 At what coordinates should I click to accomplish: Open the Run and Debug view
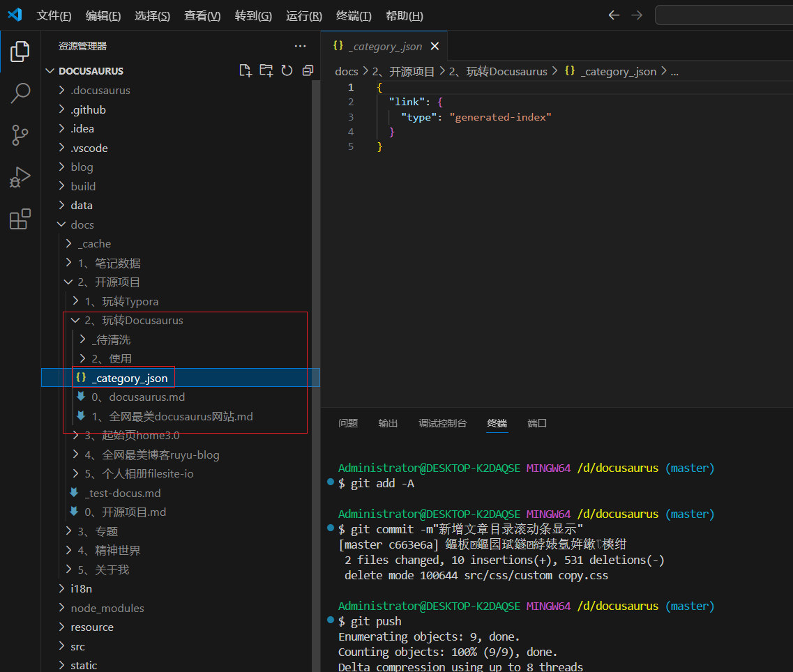click(20, 177)
